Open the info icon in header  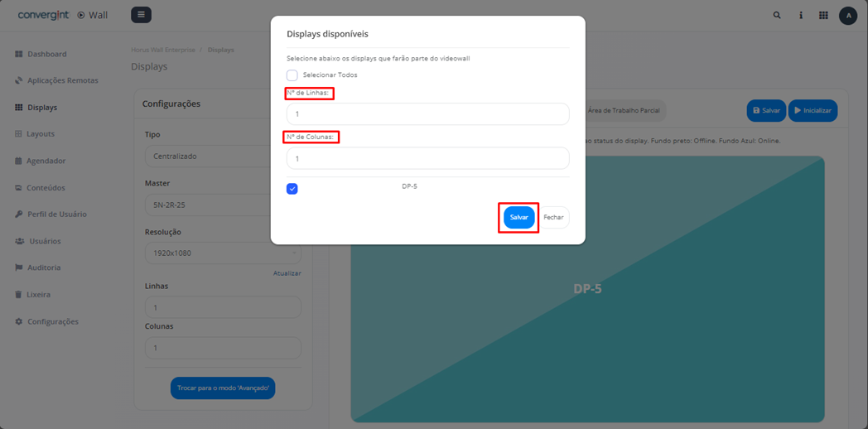[801, 15]
